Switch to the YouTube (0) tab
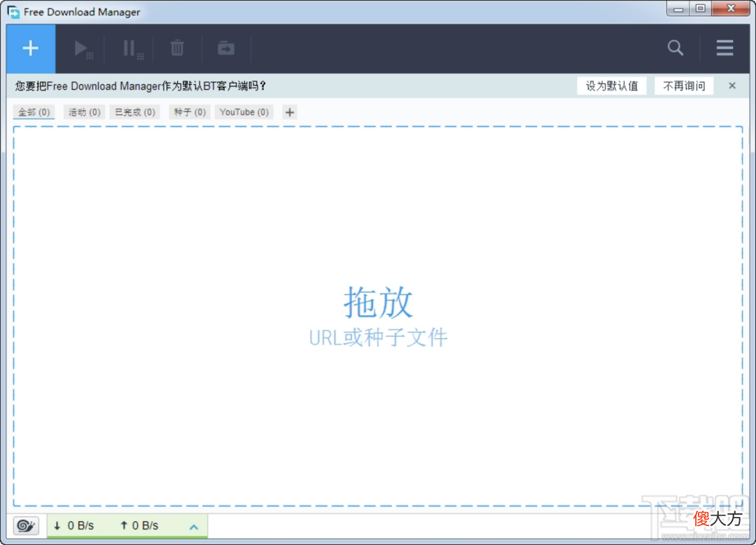 [x=244, y=112]
